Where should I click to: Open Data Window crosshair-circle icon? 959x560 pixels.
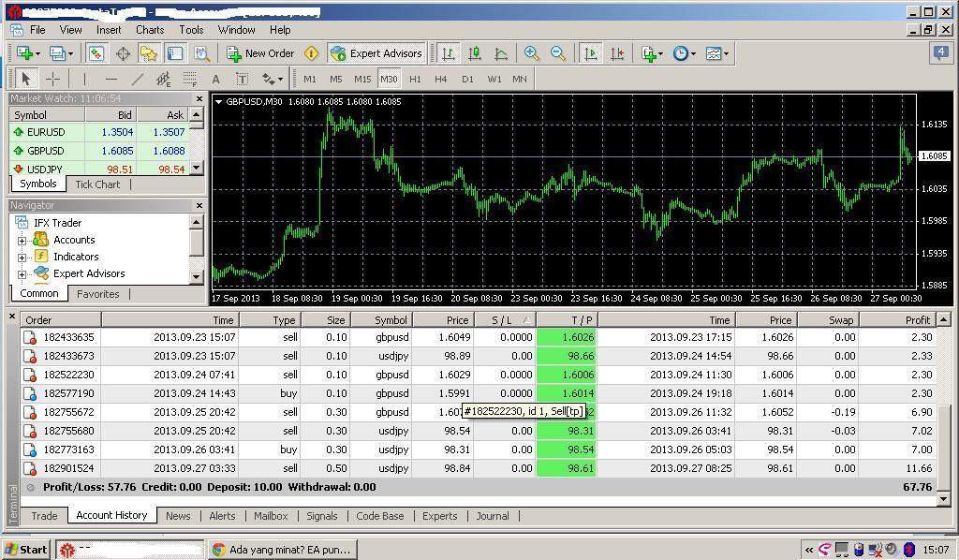123,53
